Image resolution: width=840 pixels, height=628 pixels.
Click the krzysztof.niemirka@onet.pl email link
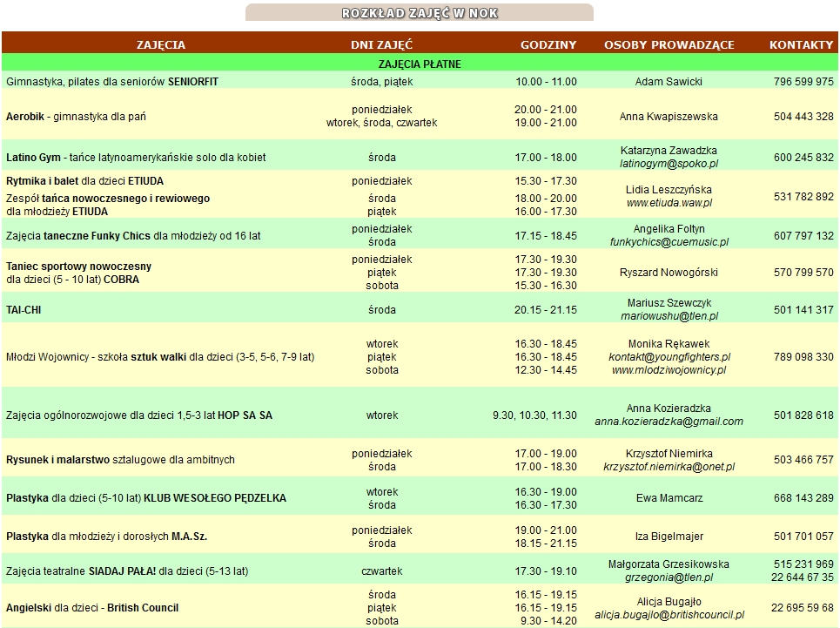(669, 467)
